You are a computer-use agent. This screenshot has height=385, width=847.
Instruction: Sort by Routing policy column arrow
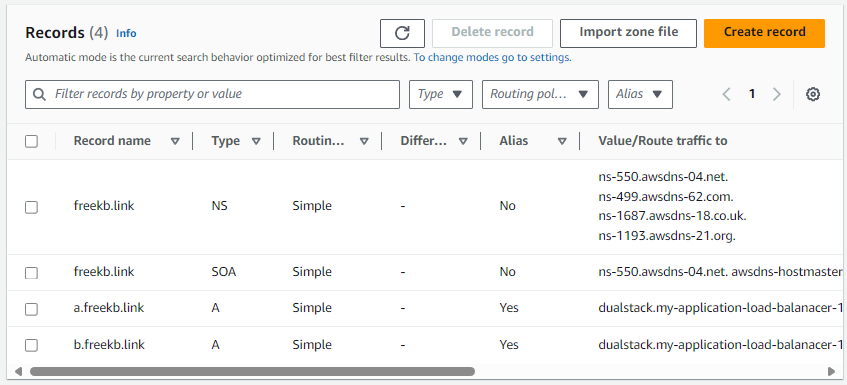pos(364,141)
